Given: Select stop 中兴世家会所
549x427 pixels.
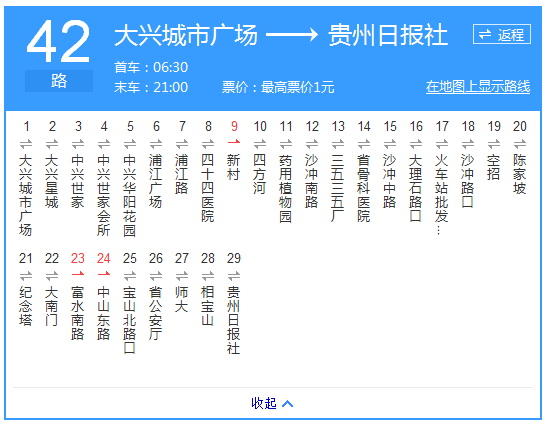Looking at the screenshot, I should (x=104, y=195).
